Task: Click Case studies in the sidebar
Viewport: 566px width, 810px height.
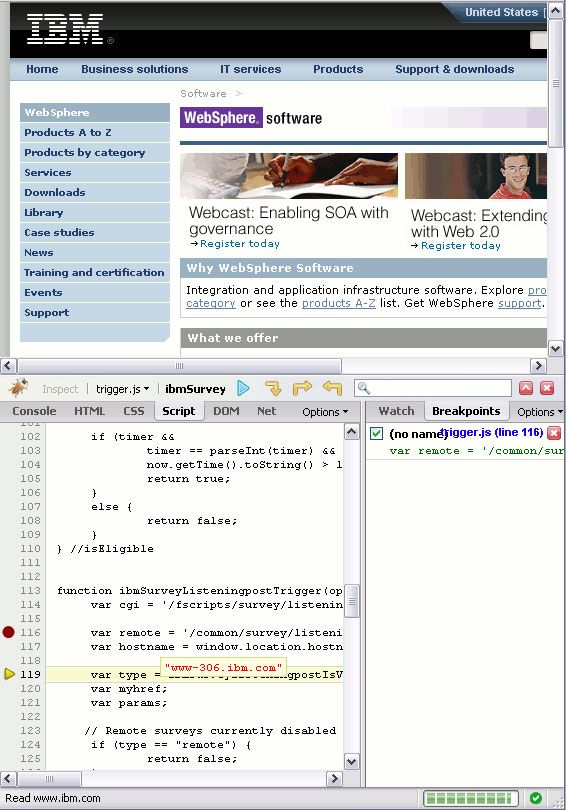Action: 95,232
